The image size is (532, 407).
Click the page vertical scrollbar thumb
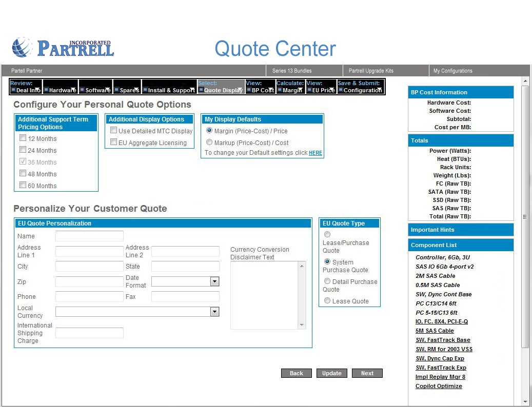click(525, 216)
